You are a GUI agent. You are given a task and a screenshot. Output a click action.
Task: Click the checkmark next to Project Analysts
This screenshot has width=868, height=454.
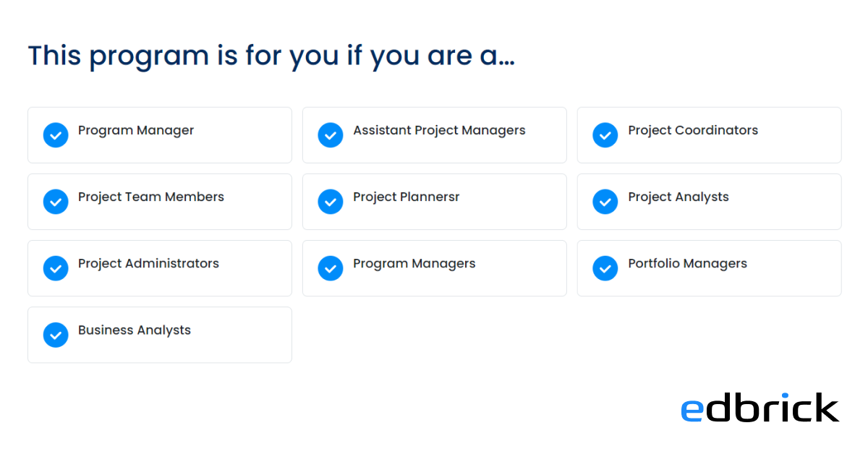pyautogui.click(x=605, y=202)
